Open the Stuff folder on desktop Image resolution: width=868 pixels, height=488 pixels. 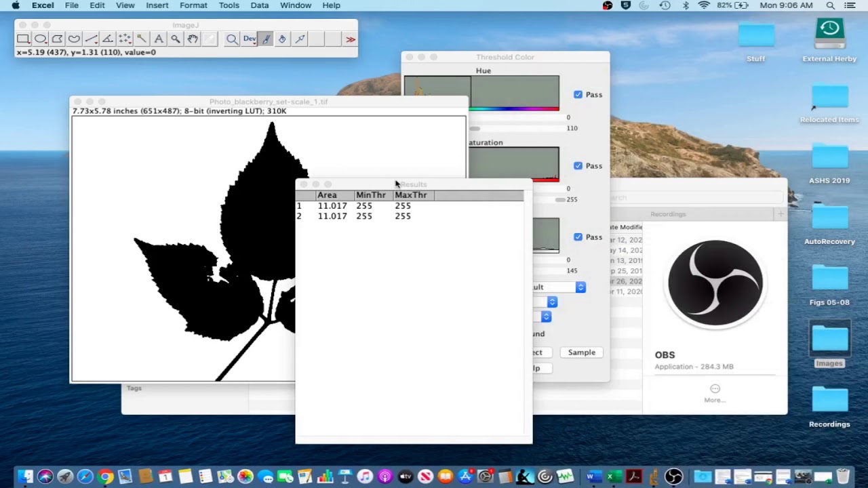pos(756,41)
